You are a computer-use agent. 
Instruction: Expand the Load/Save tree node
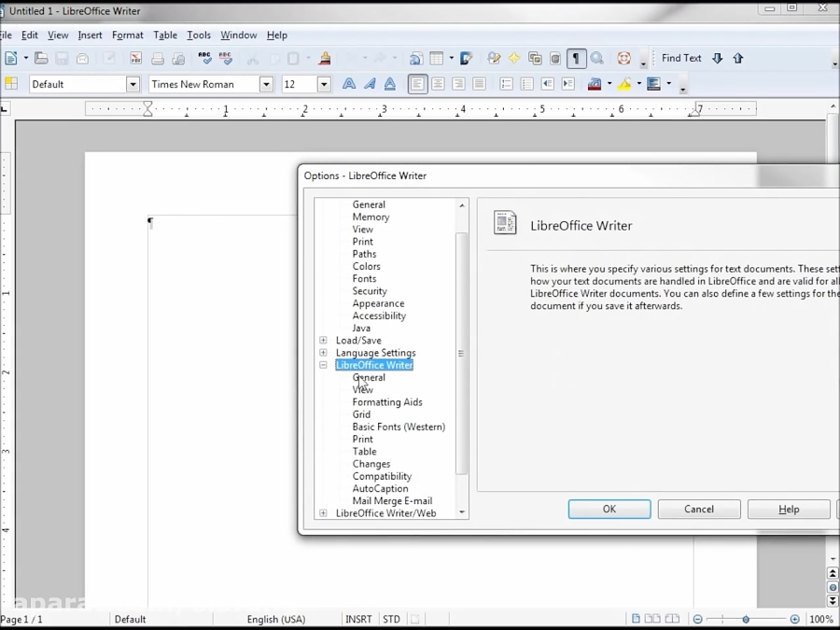click(323, 340)
